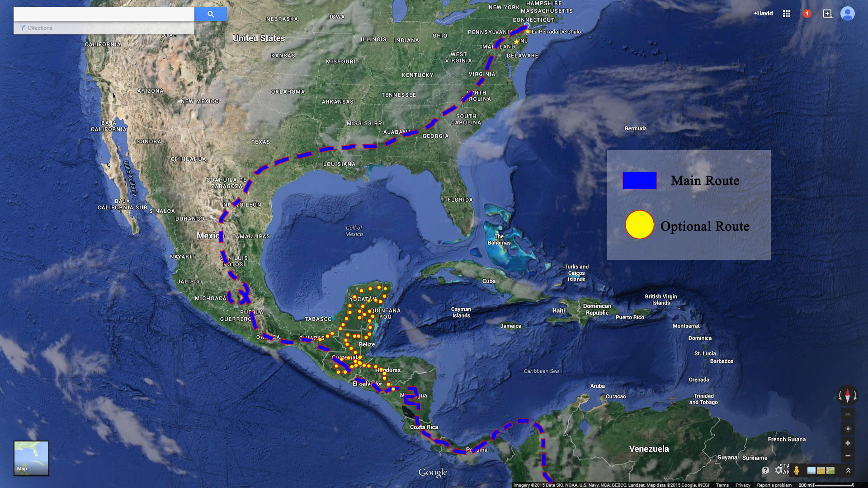
Task: Toggle the tilt view button
Action: coord(848,414)
